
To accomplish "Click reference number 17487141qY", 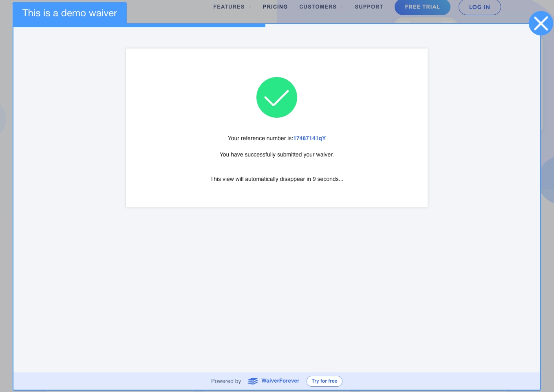I will [x=309, y=139].
